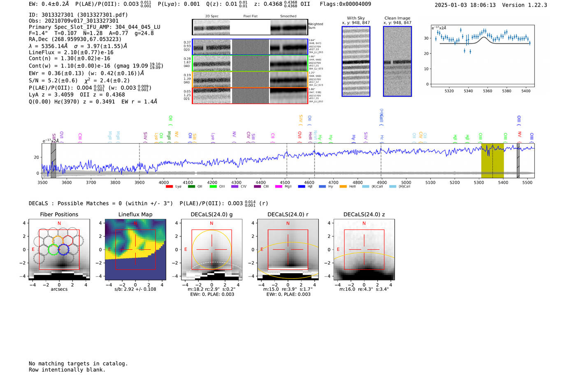Select the OIII lime legend swatch
The image size is (576, 392).
(213, 187)
